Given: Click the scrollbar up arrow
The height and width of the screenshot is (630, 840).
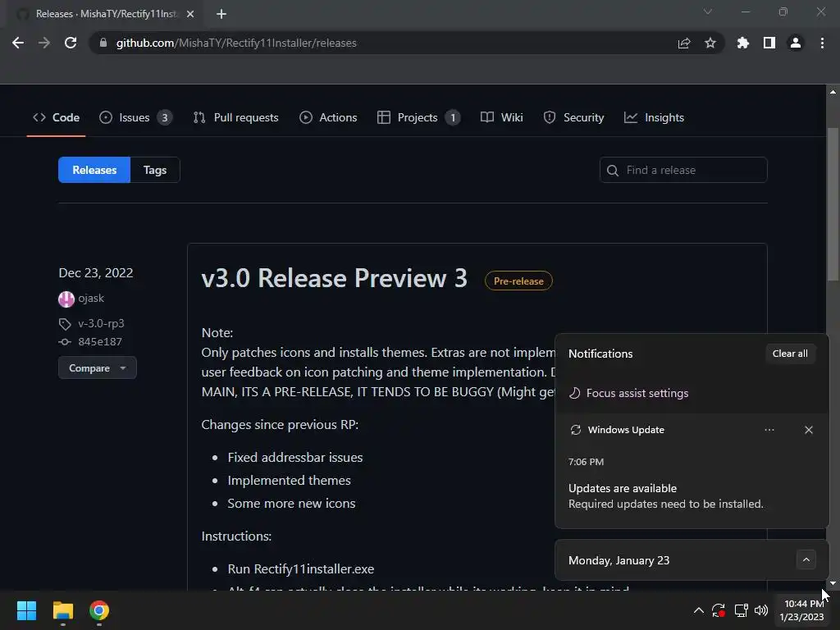Looking at the screenshot, I should (833, 92).
